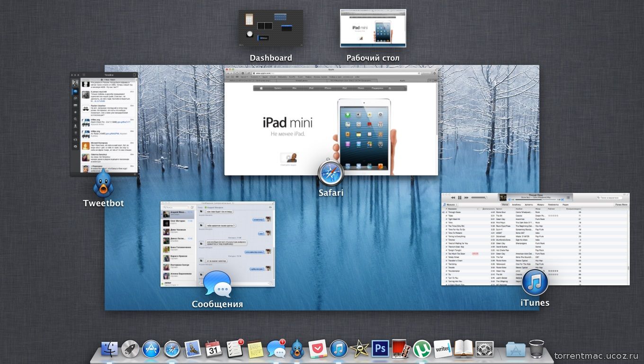Click the Messages search field
Screen dimensions: 644x364
[176, 208]
